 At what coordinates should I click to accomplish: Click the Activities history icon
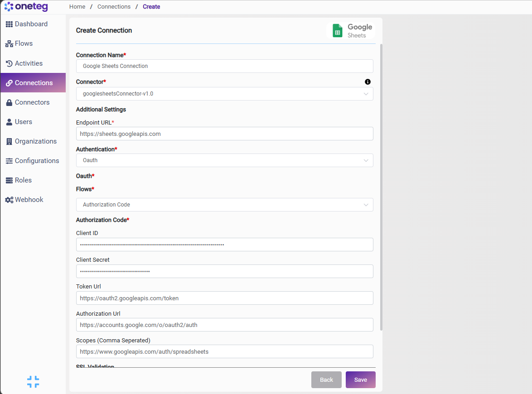[9, 63]
